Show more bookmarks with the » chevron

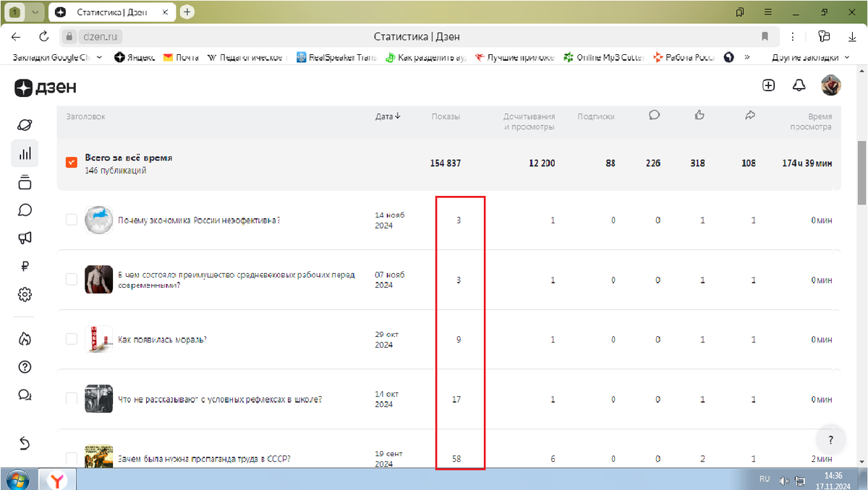point(746,57)
